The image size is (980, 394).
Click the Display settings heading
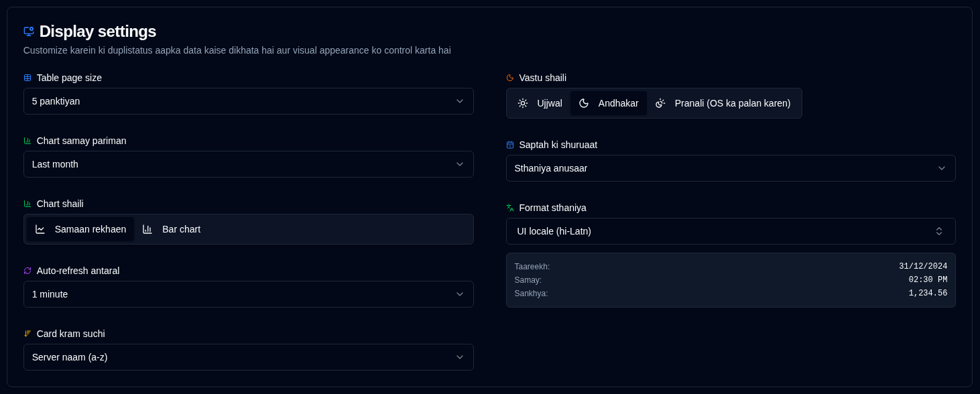98,31
